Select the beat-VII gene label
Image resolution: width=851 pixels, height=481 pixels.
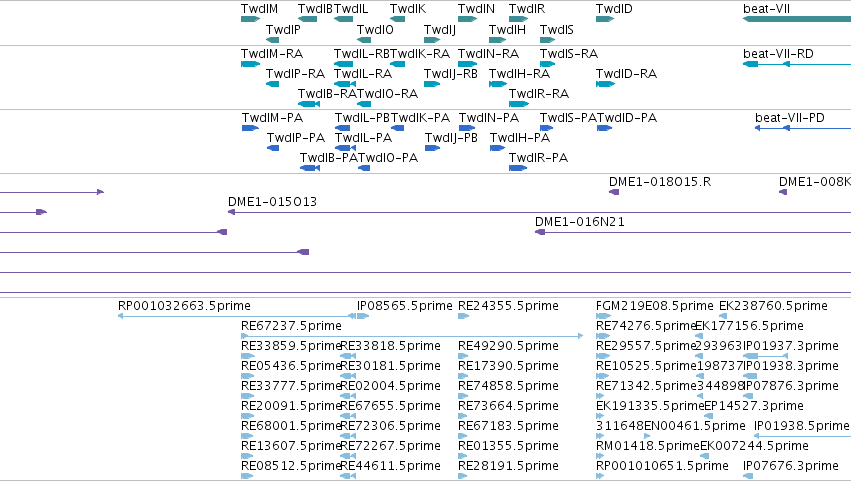coord(766,9)
